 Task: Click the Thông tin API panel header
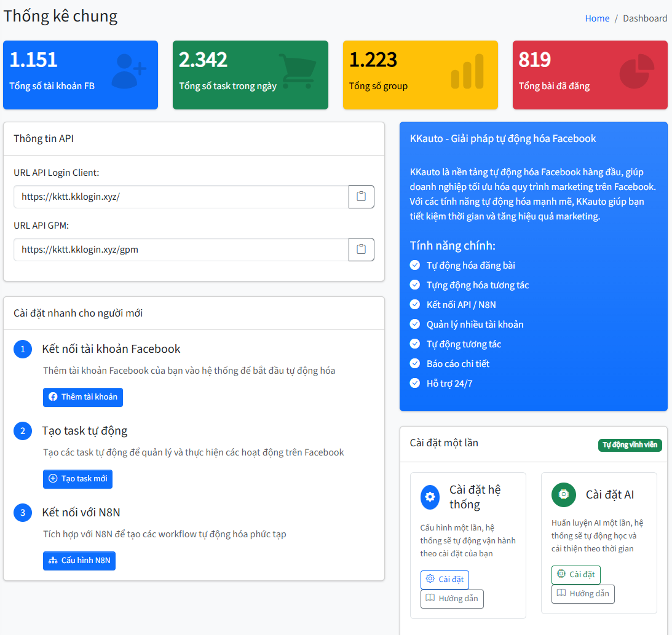click(44, 139)
